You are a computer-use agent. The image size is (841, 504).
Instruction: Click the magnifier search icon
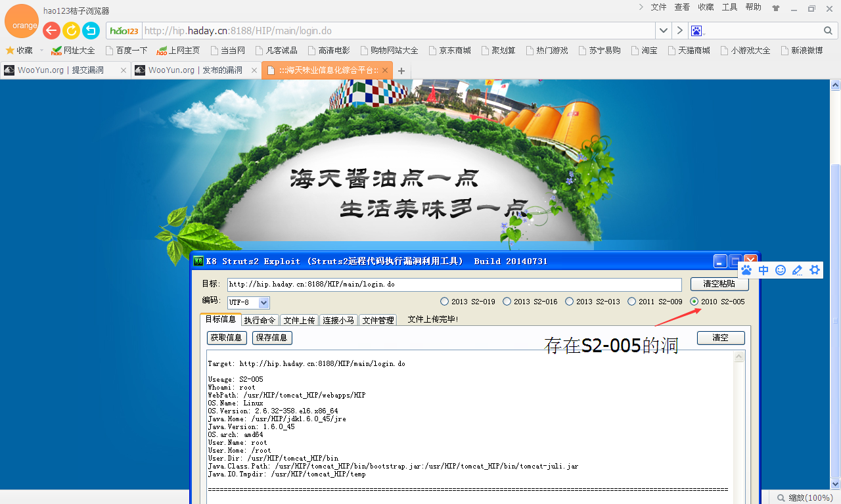[828, 31]
